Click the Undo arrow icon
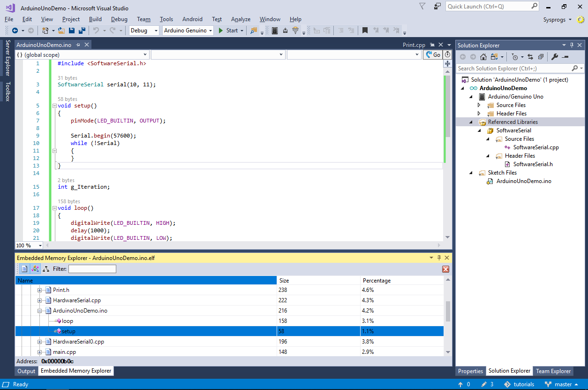 [x=96, y=31]
